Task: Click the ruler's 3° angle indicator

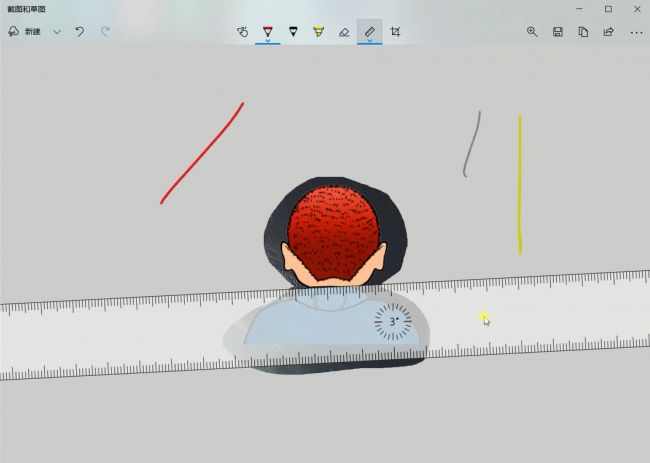Action: tap(393, 321)
